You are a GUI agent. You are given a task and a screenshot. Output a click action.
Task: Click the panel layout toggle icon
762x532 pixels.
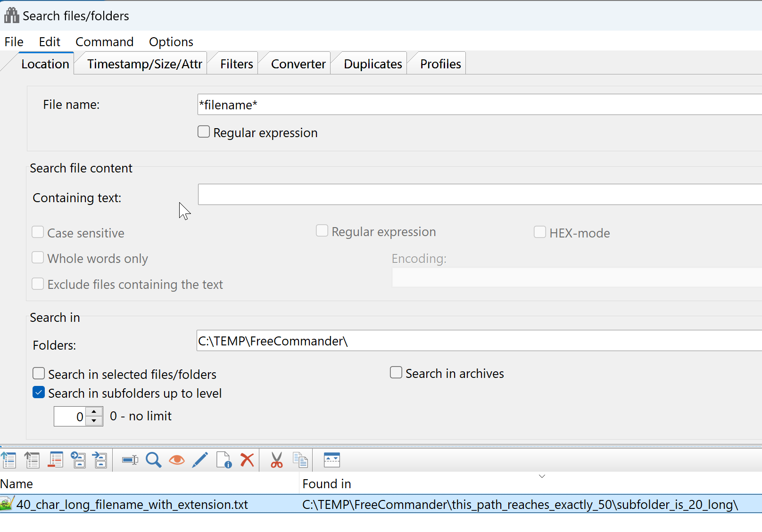point(331,460)
